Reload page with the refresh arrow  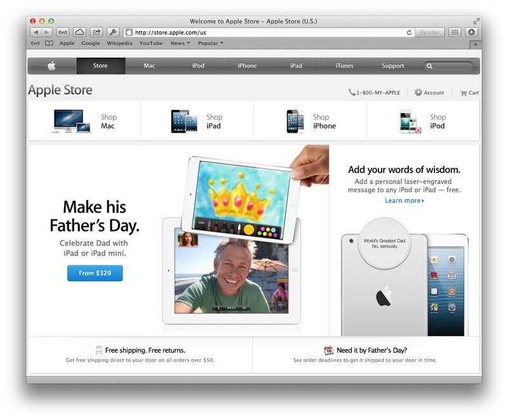[409, 32]
